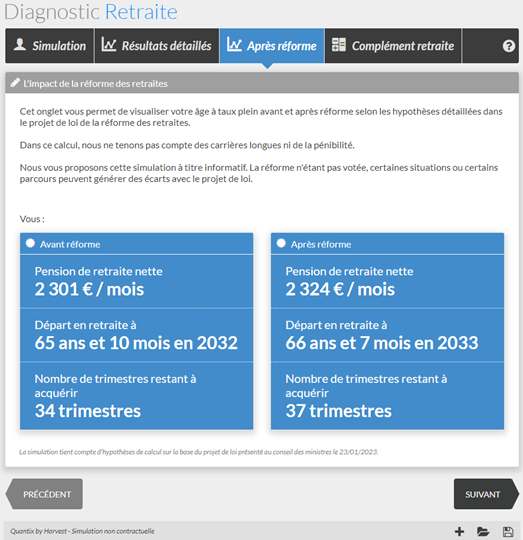
Task: Click the calculator icon in Complément retraite
Action: point(339,45)
